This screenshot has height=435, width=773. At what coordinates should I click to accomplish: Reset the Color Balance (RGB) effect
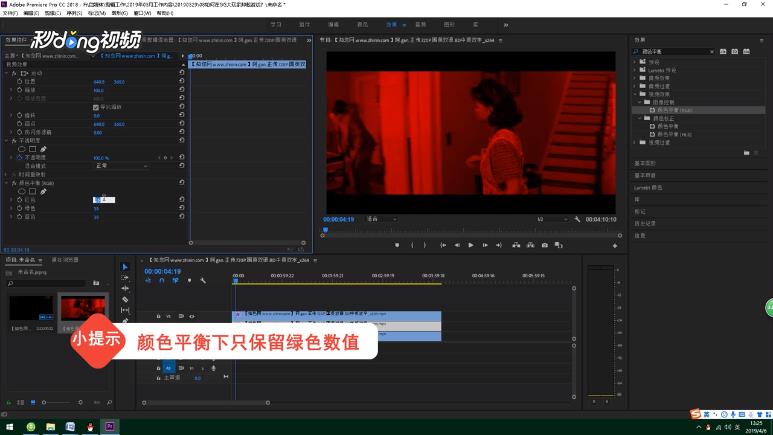coord(181,182)
